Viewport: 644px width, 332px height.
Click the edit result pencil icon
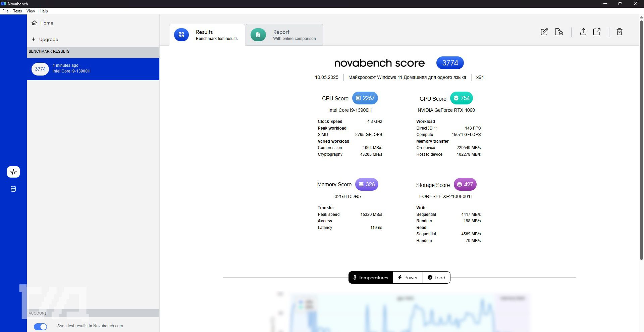544,32
